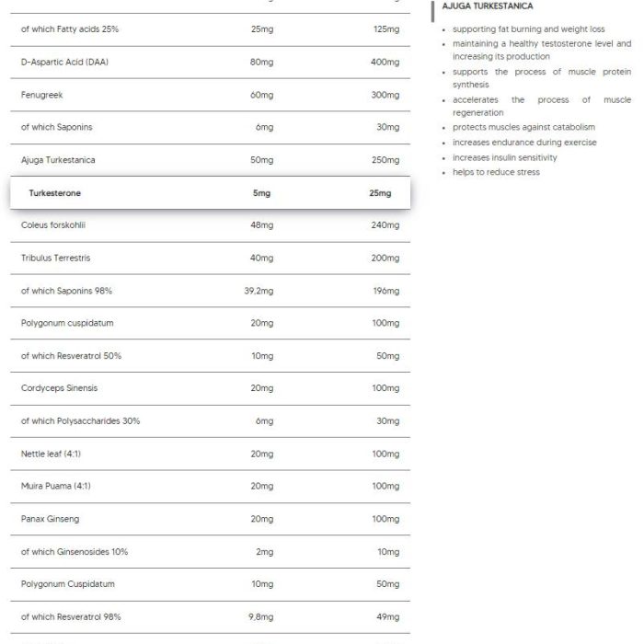Click the Nettle leaf (4:1) row

point(210,454)
